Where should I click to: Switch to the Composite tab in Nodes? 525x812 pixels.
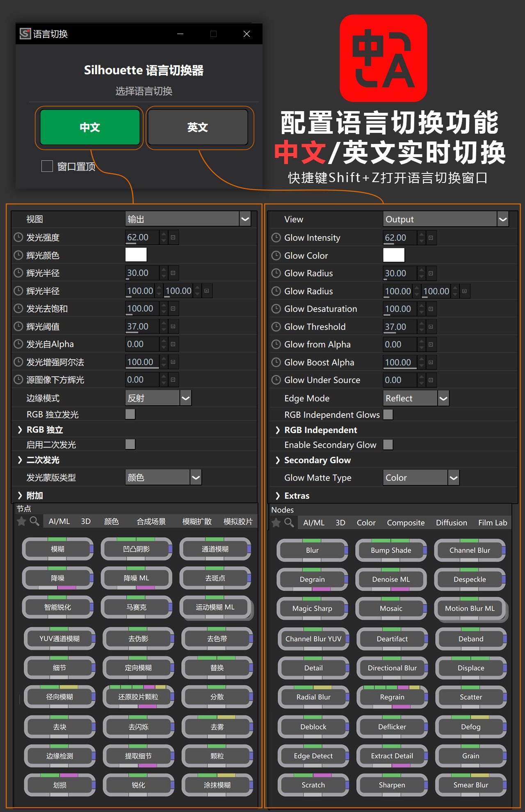point(406,522)
